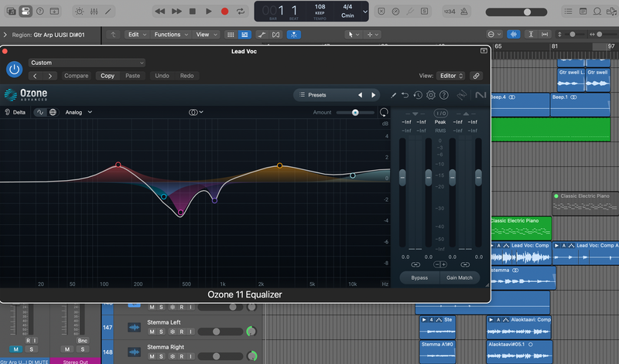Click the Undo button in plugin header

click(x=162, y=76)
